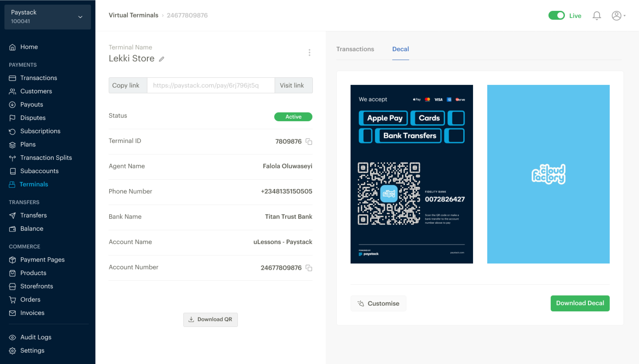The height and width of the screenshot is (364, 639).
Task: Click the Copy link button
Action: coord(126,85)
